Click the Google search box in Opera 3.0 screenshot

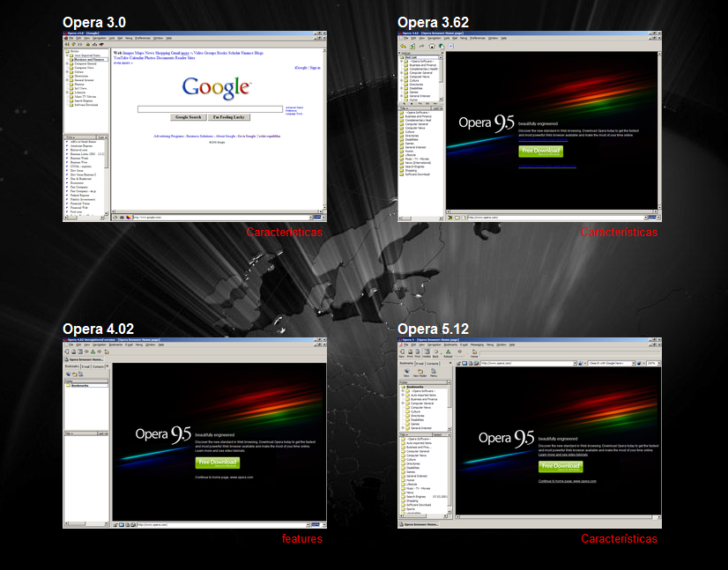210,108
